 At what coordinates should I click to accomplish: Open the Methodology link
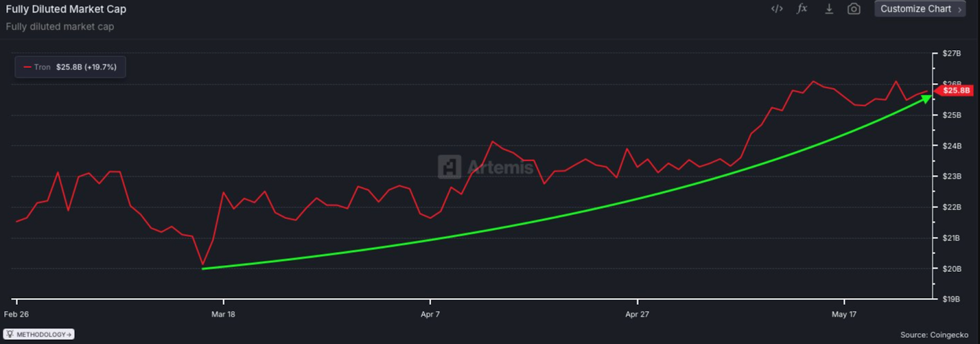[x=39, y=334]
